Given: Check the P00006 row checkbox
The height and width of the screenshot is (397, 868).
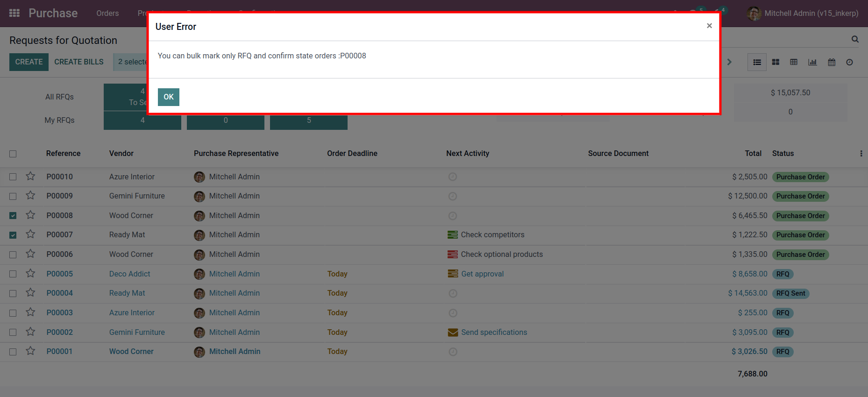Looking at the screenshot, I should pos(13,255).
